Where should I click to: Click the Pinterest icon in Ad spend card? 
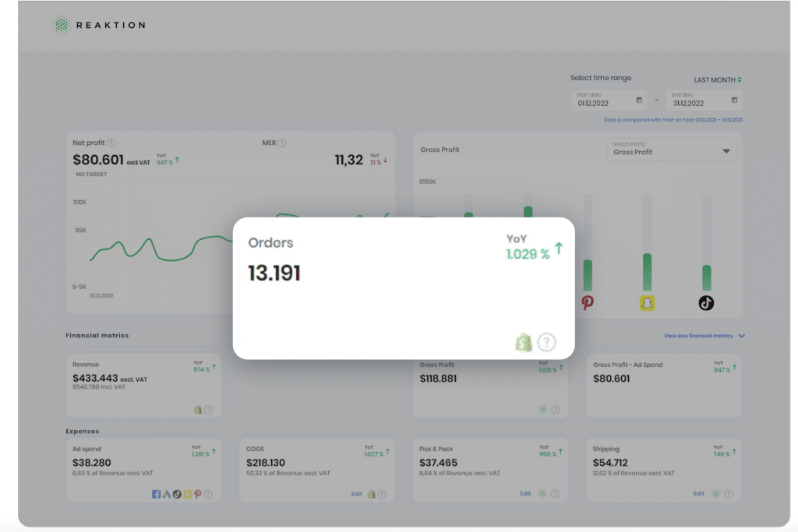(197, 494)
